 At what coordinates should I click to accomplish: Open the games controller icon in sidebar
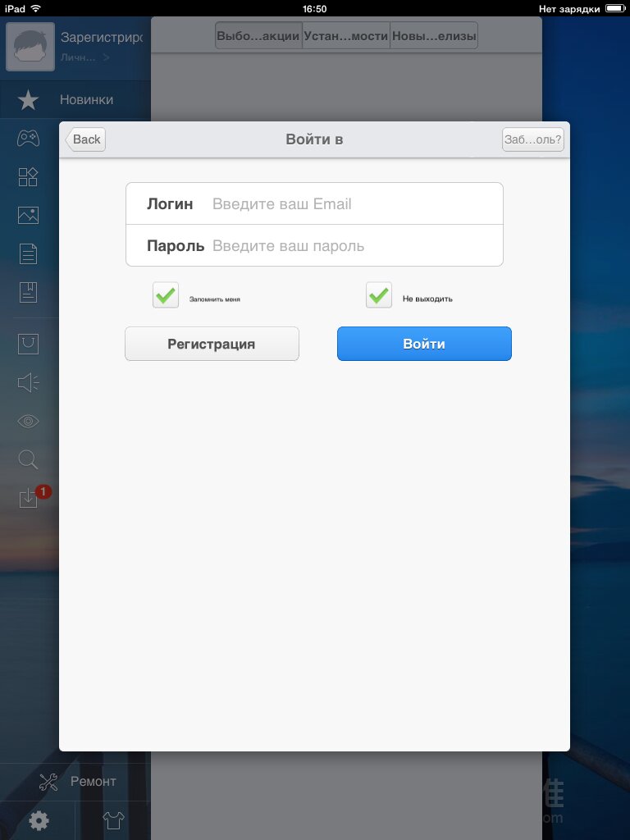28,138
